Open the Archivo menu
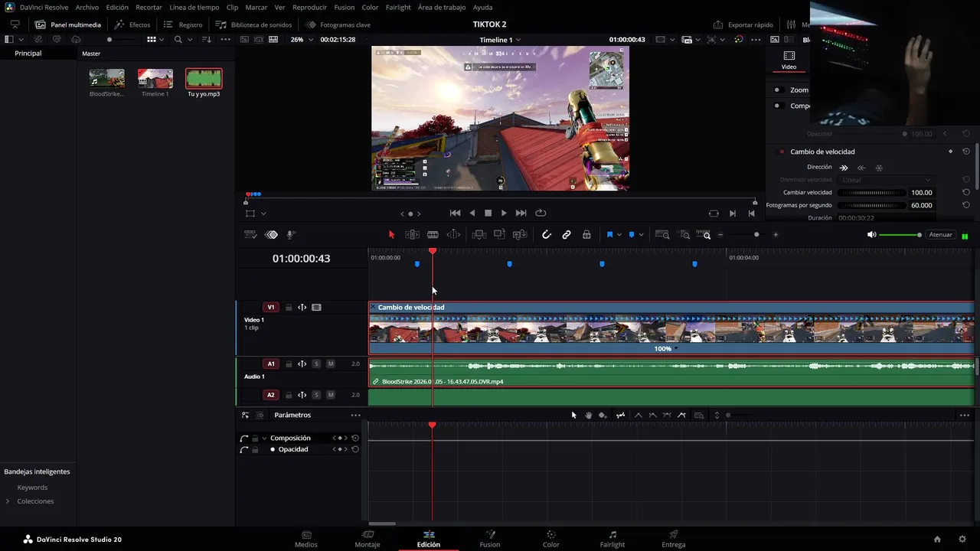Image resolution: width=980 pixels, height=551 pixels. pyautogui.click(x=87, y=7)
